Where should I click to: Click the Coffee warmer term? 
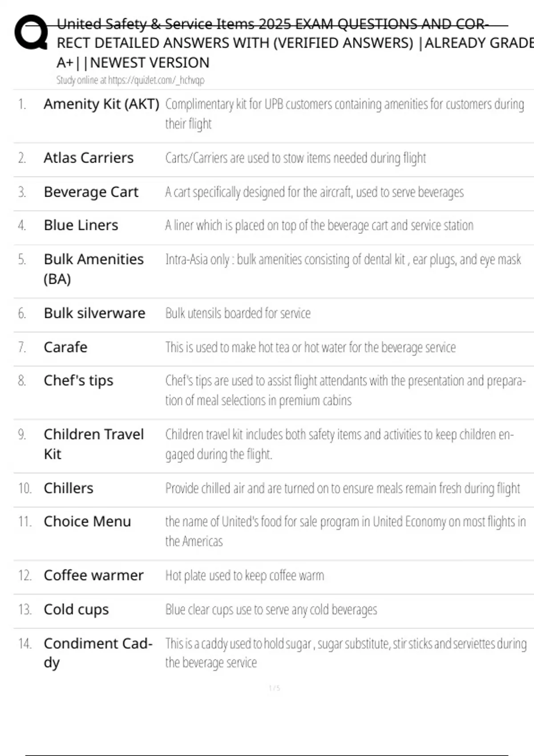(93, 575)
